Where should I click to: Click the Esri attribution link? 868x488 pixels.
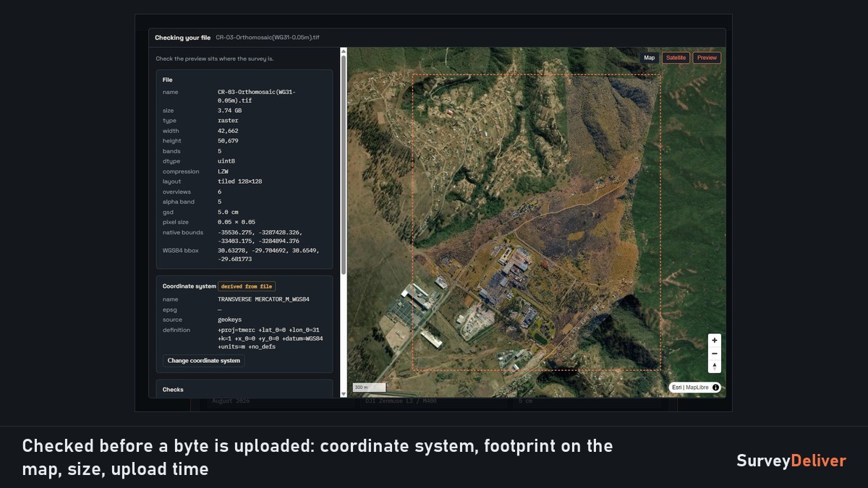pyautogui.click(x=676, y=388)
